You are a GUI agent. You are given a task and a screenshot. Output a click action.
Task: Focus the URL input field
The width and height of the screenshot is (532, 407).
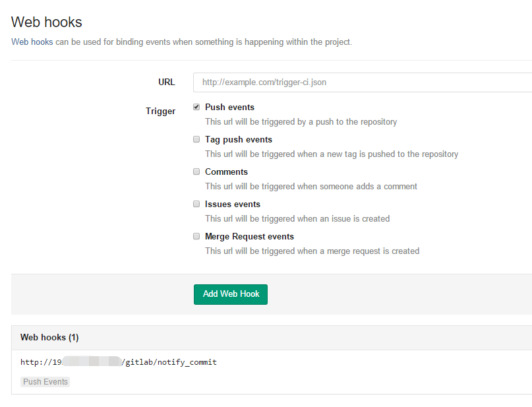pos(363,82)
